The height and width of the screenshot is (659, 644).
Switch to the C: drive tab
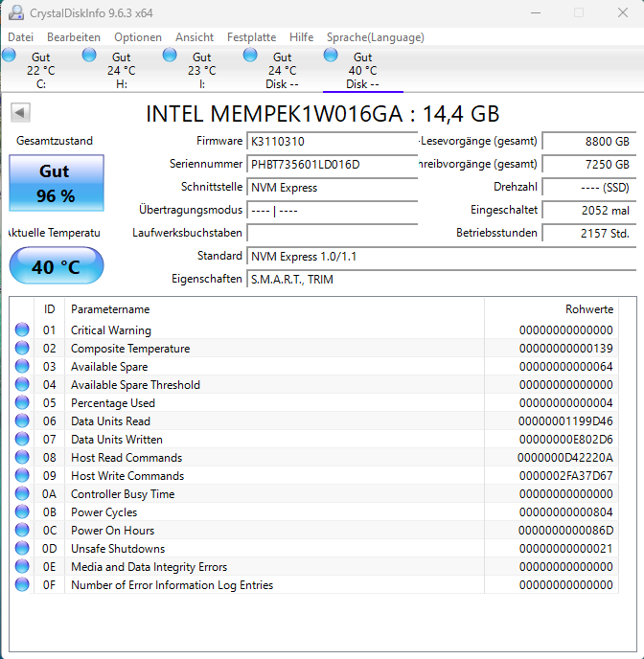tap(41, 70)
